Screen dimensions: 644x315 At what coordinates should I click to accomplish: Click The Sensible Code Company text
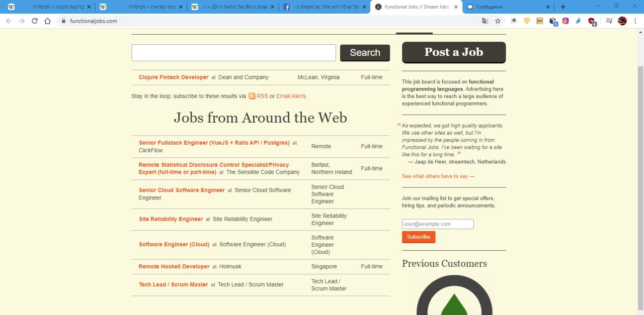263,172
